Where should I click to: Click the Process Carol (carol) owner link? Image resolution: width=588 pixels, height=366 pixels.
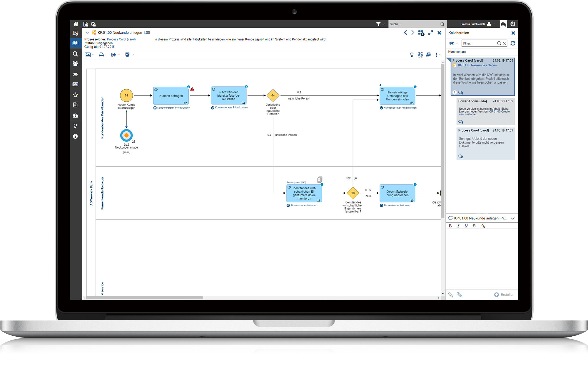[121, 39]
